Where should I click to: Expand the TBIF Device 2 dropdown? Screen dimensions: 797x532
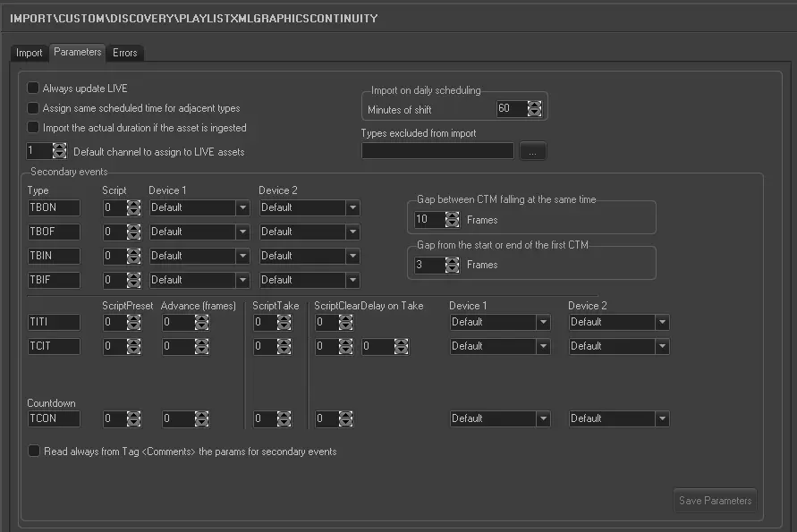(353, 280)
